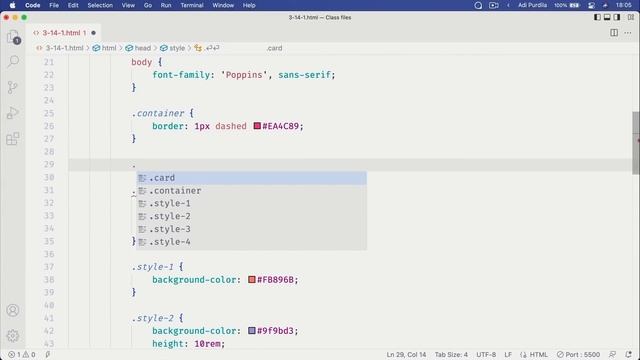640x360 pixels.
Task: Select the 3-14-1.html editor tab
Action: 64,33
